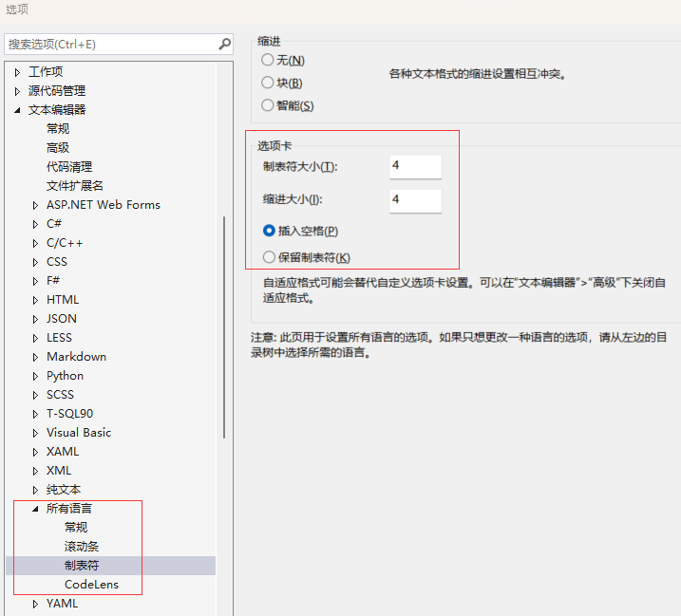The height and width of the screenshot is (616, 681).
Task: Expand the Markdown language node
Action: 35,357
